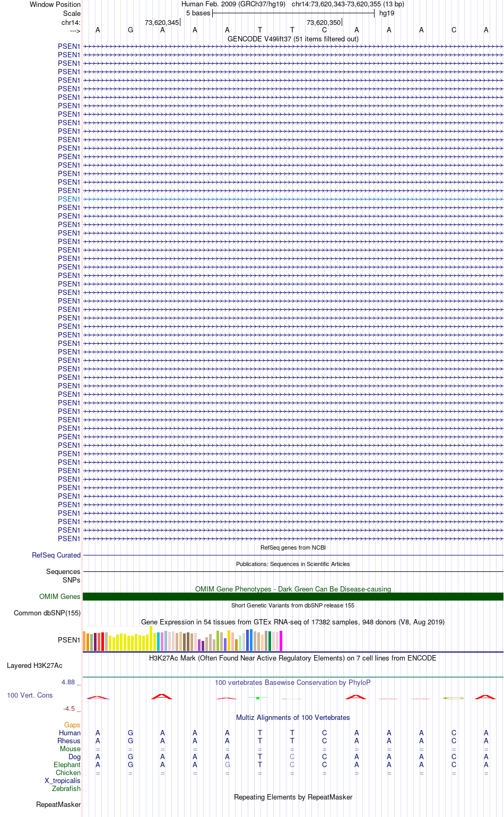Open the H3K27Ac Mark track title
504x817 pixels.
point(293,658)
